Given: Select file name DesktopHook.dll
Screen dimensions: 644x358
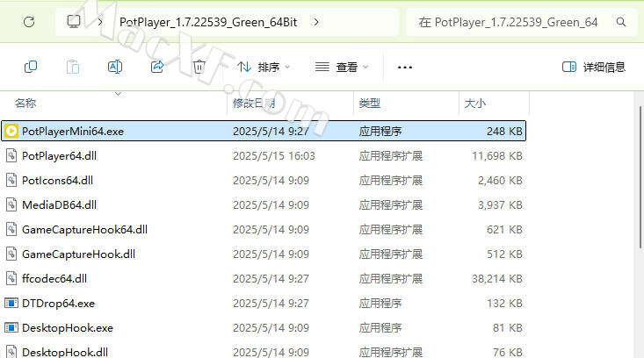Looking at the screenshot, I should tap(65, 352).
